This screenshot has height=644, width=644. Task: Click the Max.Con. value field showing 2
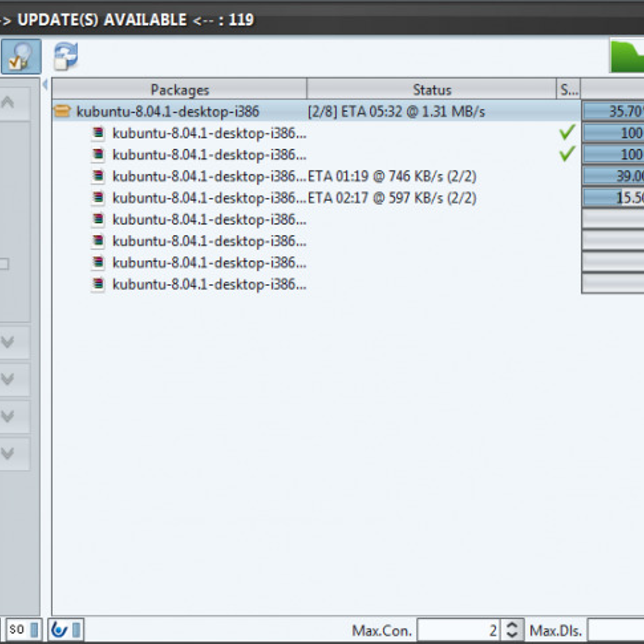tap(459, 630)
